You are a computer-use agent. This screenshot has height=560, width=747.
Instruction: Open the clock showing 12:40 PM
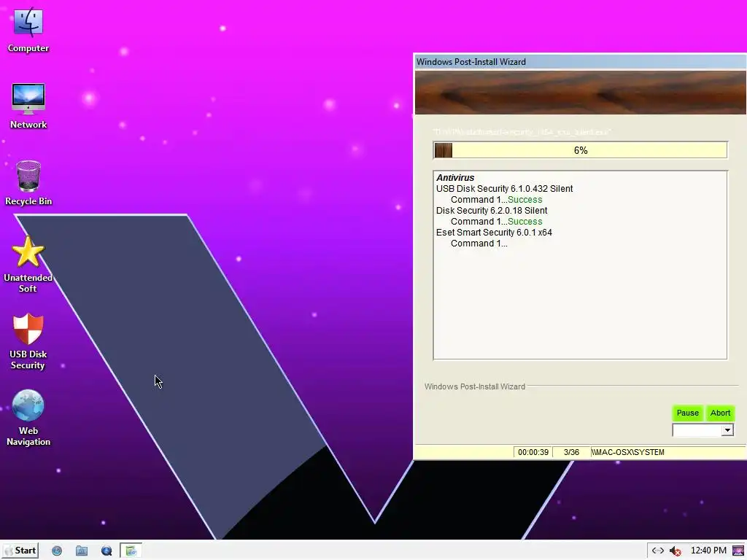[708, 551]
